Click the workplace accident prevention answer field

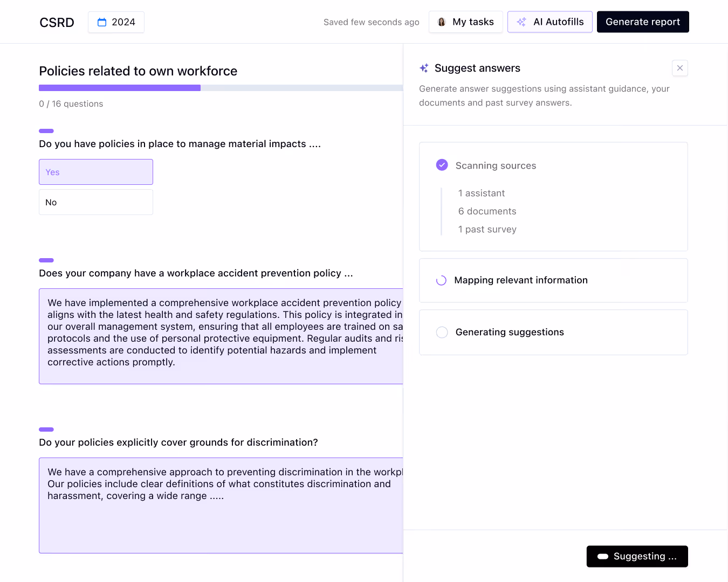tap(221, 336)
